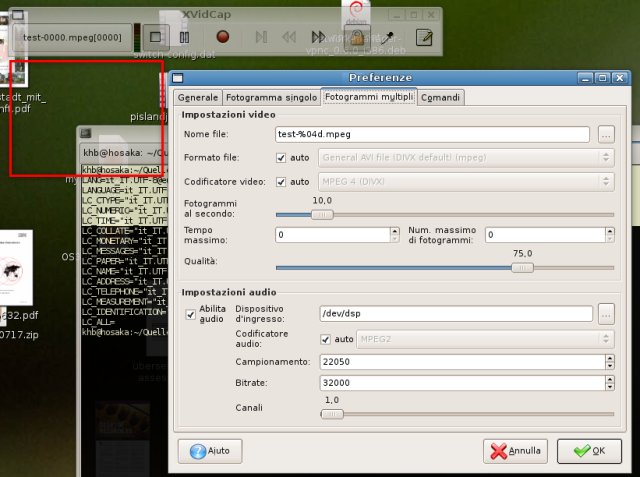Click the Bitrate stepper arrows
This screenshot has width=640, height=477.
point(610,383)
